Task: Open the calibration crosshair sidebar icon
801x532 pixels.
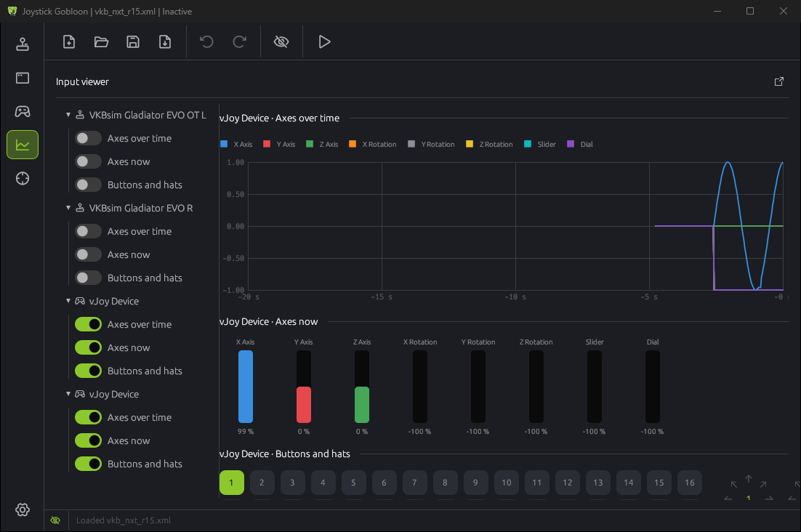Action: 23,179
